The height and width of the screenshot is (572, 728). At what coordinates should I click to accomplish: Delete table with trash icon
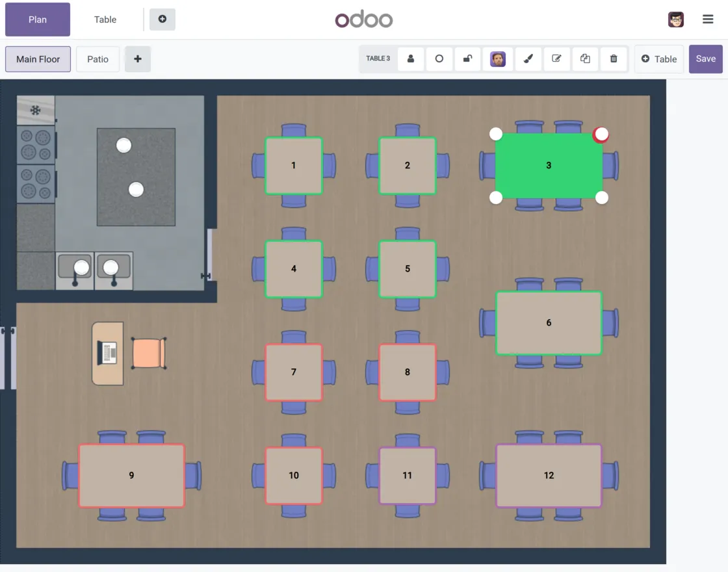click(614, 59)
